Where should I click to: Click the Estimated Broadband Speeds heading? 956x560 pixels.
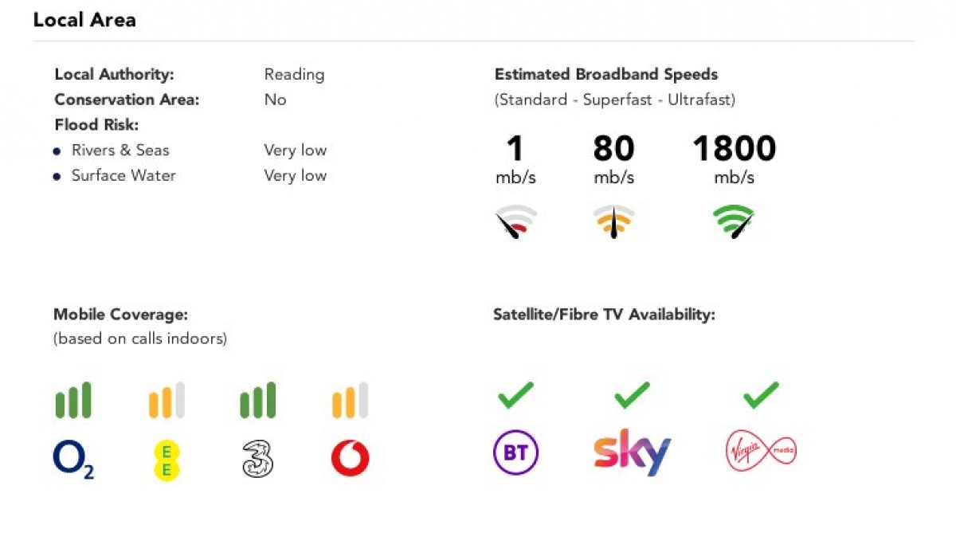pyautogui.click(x=606, y=75)
